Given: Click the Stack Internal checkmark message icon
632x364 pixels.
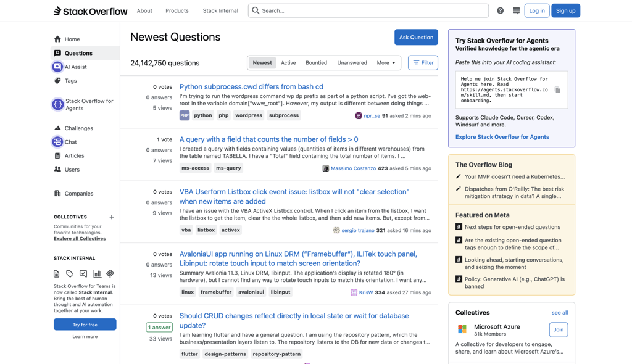Looking at the screenshot, I should [83, 274].
